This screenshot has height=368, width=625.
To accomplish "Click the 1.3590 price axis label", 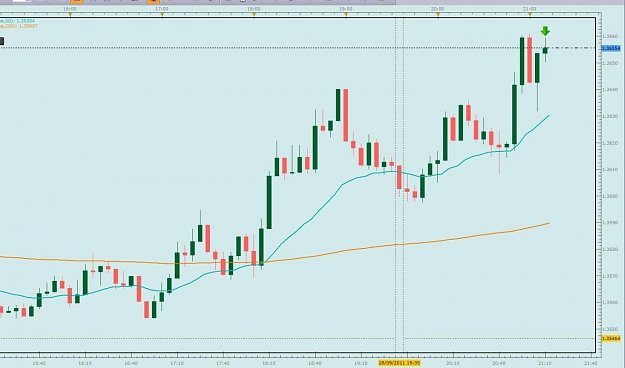I will (x=610, y=223).
